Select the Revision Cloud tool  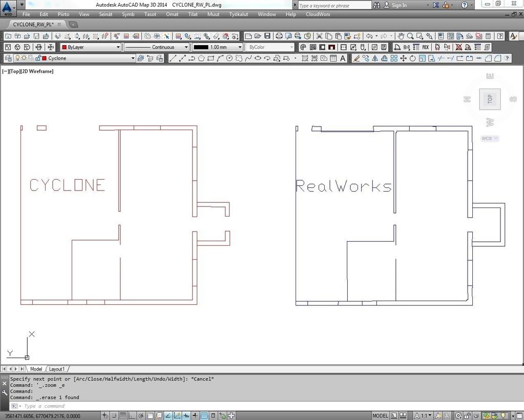point(239,58)
